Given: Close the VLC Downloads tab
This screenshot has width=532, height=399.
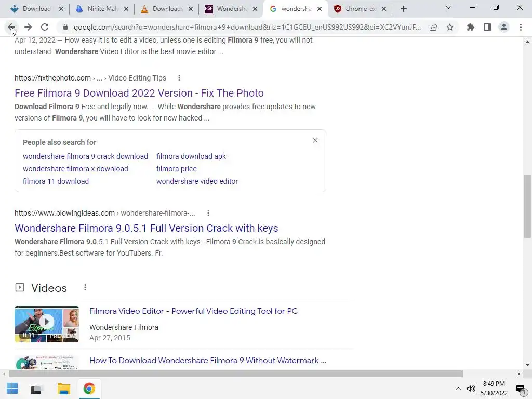Looking at the screenshot, I should 191,9.
